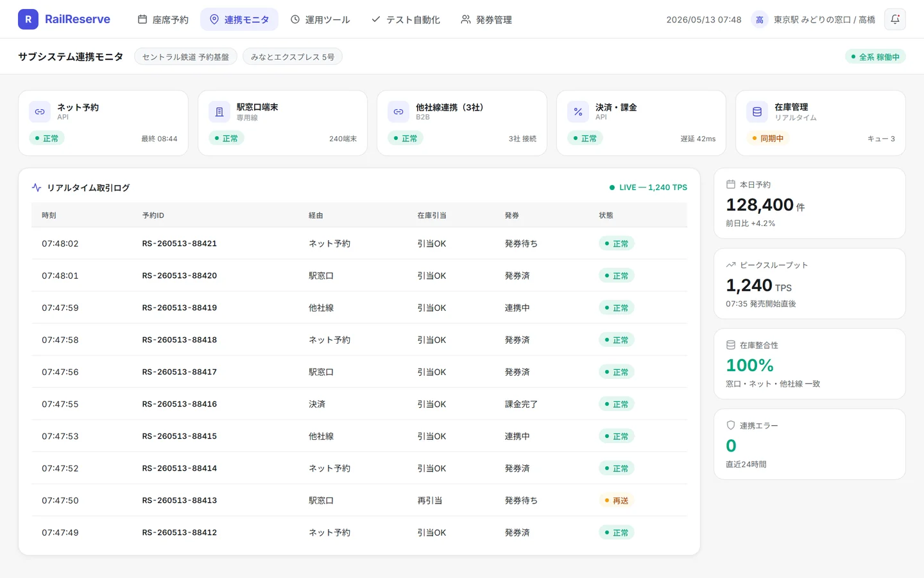Viewport: 924px width, 578px height.
Task: Click the 時刻 column header
Action: pyautogui.click(x=49, y=215)
